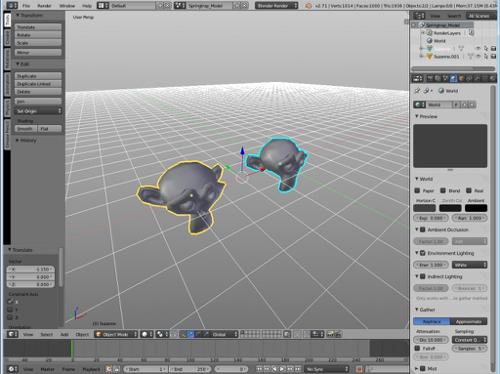500x374 pixels.
Task: Open the Render menu
Action: 44,6
